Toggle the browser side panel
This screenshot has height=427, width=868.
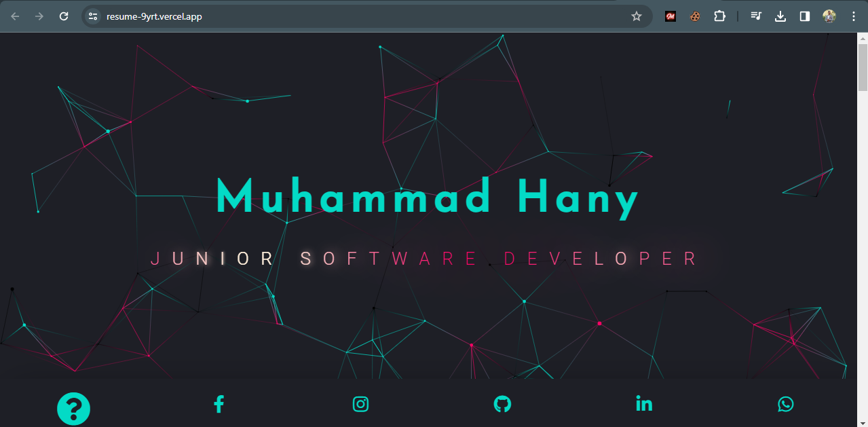point(805,16)
